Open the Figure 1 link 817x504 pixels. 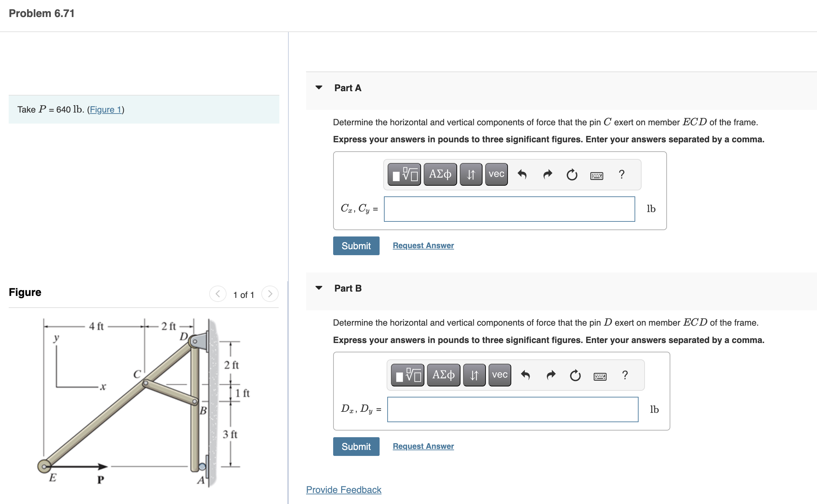coord(105,109)
